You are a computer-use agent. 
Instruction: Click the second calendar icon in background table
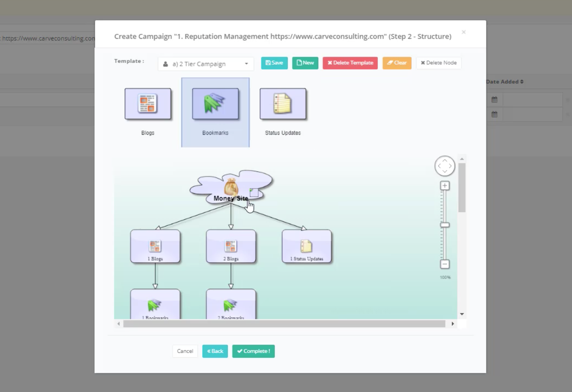click(x=494, y=114)
